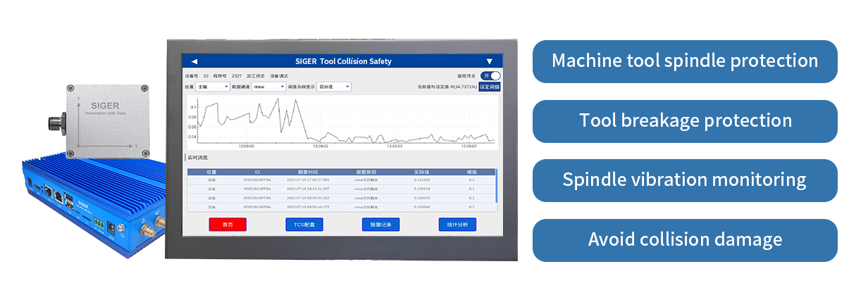868x295 pixels.
Task: Open the 位置 dropdown showing 主轴
Action: click(213, 87)
